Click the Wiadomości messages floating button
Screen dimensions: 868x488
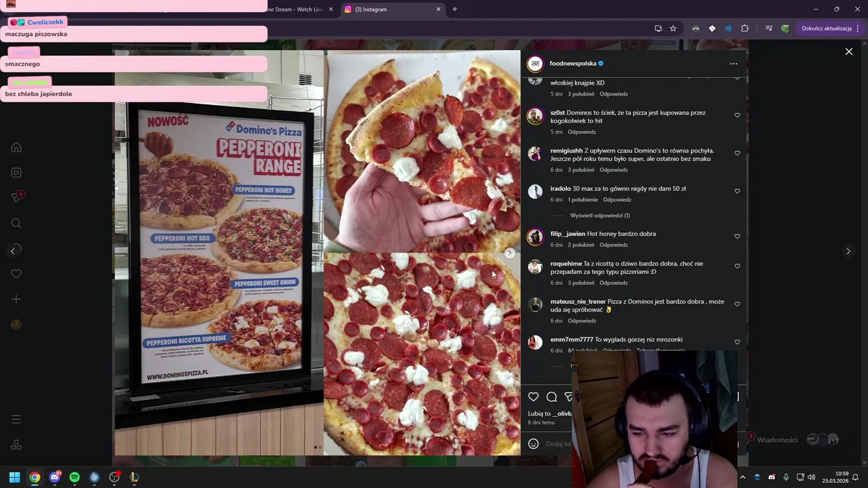(x=793, y=440)
